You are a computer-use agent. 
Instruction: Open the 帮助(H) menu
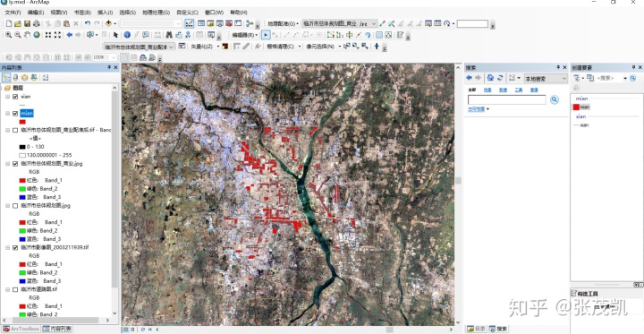(239, 13)
